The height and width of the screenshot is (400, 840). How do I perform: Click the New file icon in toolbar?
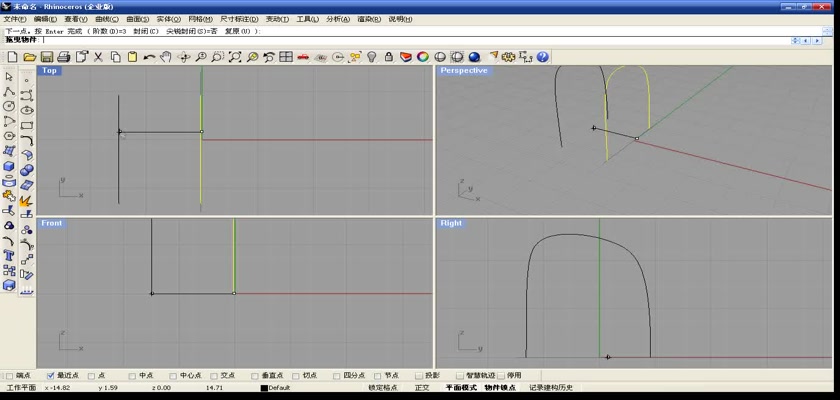[x=12, y=57]
